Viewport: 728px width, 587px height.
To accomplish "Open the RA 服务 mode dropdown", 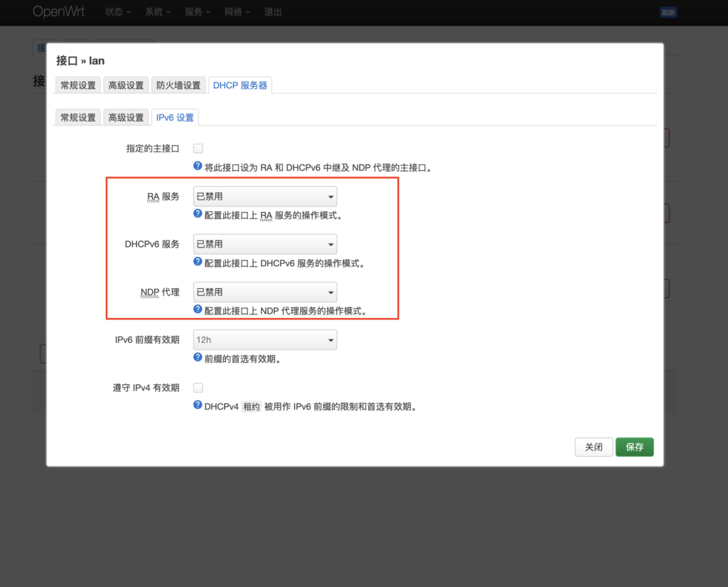I will coord(265,196).
